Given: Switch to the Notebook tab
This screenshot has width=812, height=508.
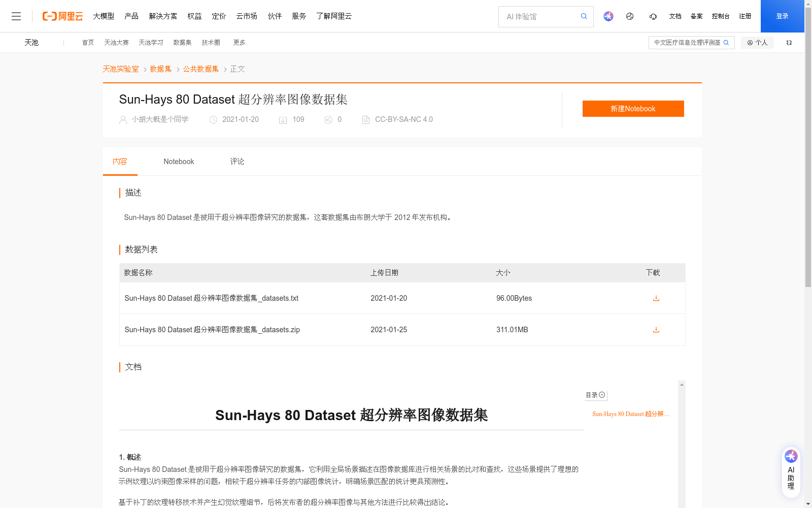Looking at the screenshot, I should (179, 162).
